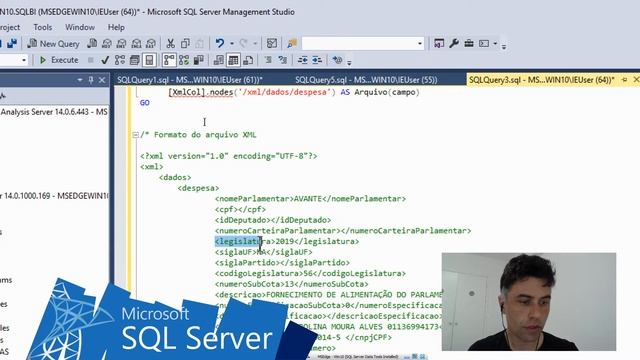Image resolution: width=640 pixels, height=360 pixels.
Task: Specify Values for Template Parameters icon
Action: [x=337, y=60]
